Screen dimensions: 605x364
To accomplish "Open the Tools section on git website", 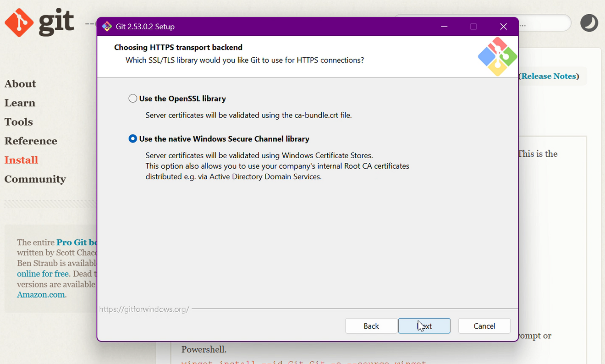I will point(19,122).
